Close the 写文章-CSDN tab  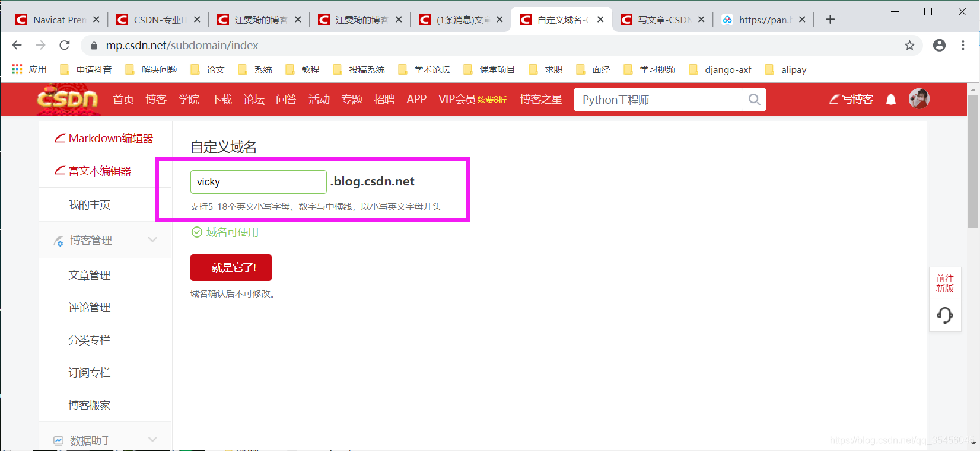(701, 20)
